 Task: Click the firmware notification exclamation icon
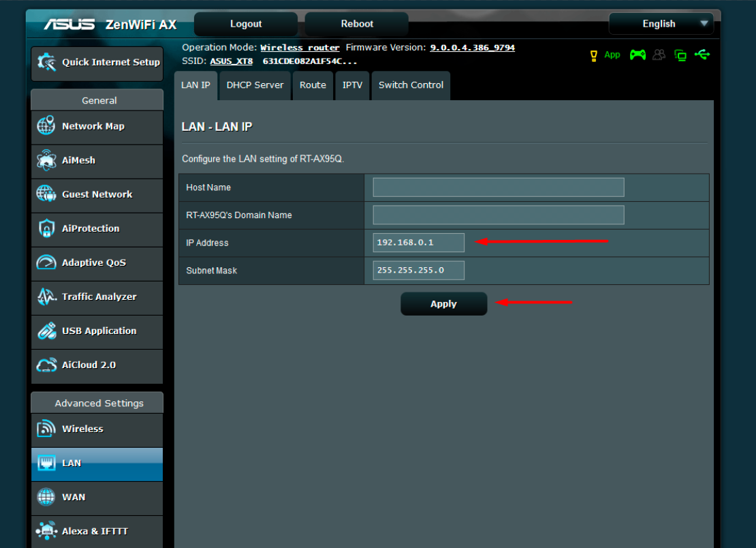tap(594, 55)
